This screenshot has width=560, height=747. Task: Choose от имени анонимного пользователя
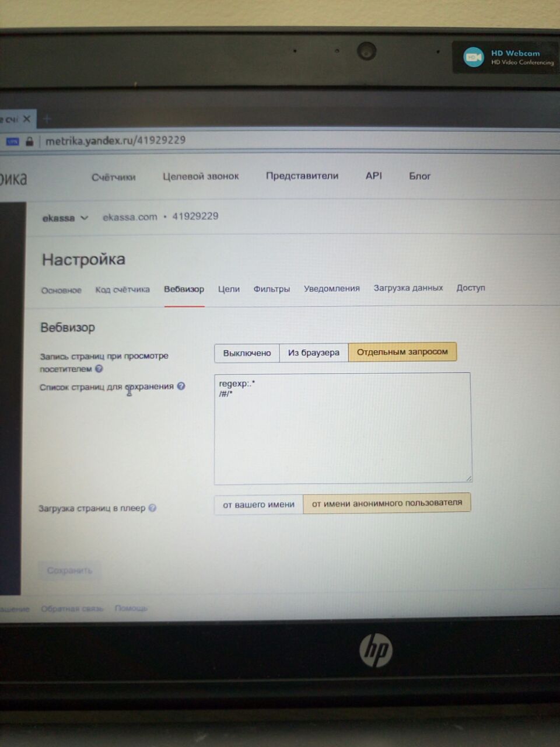point(387,503)
